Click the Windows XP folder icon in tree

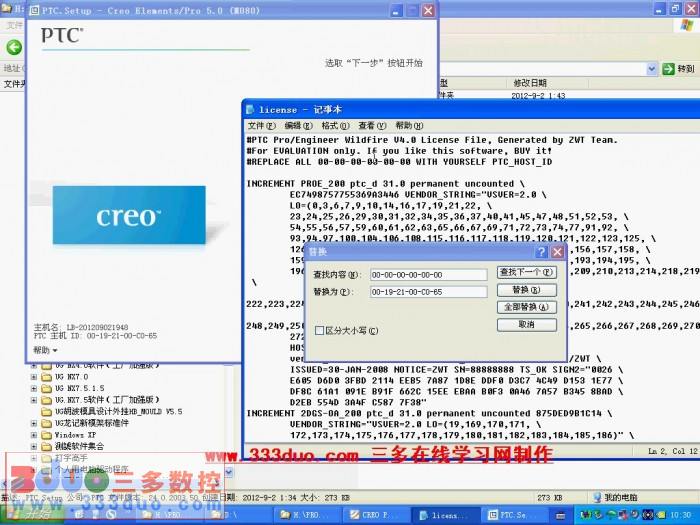(46, 434)
